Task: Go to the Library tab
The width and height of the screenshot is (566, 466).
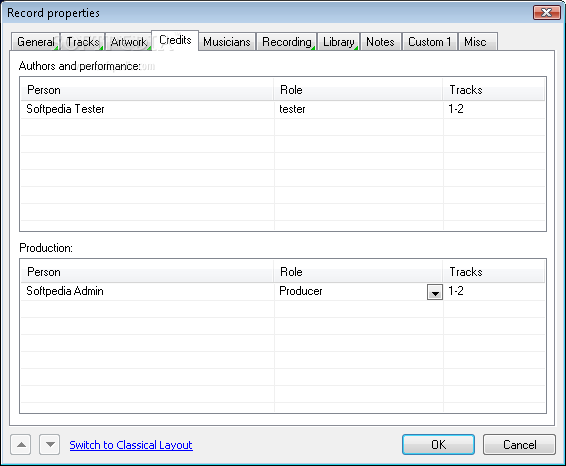Action: click(339, 42)
